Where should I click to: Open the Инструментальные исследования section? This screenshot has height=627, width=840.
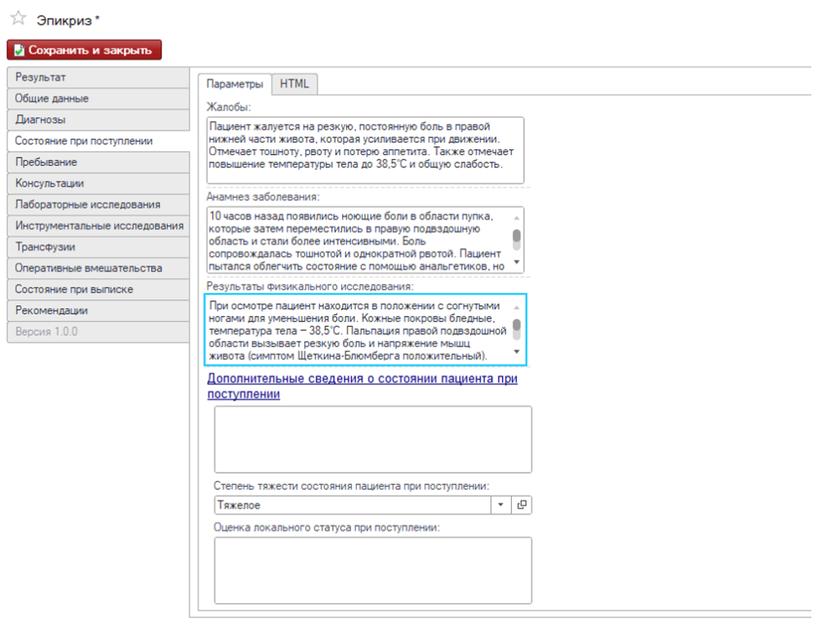(98, 226)
